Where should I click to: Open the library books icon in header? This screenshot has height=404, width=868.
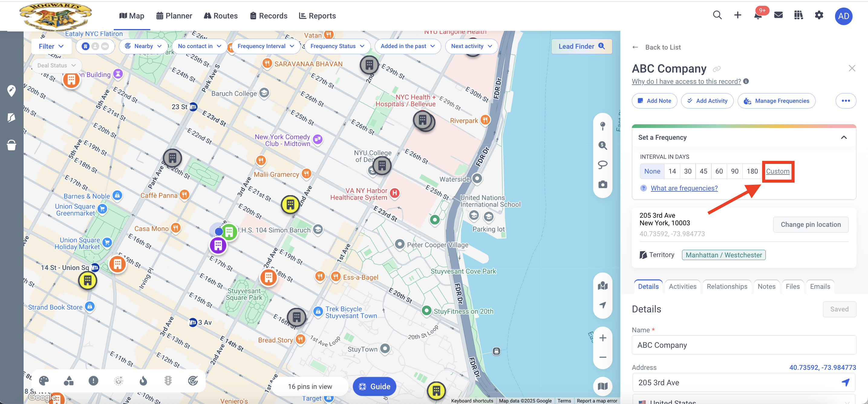(798, 15)
